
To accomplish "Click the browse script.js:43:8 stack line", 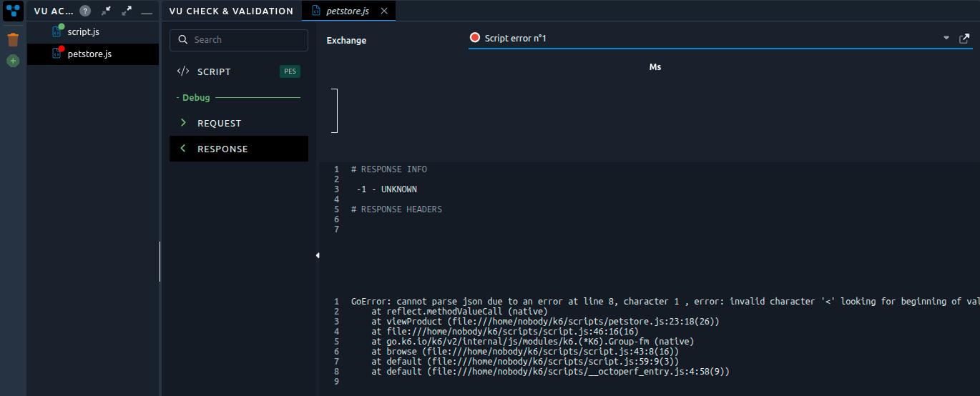I will (x=525, y=352).
